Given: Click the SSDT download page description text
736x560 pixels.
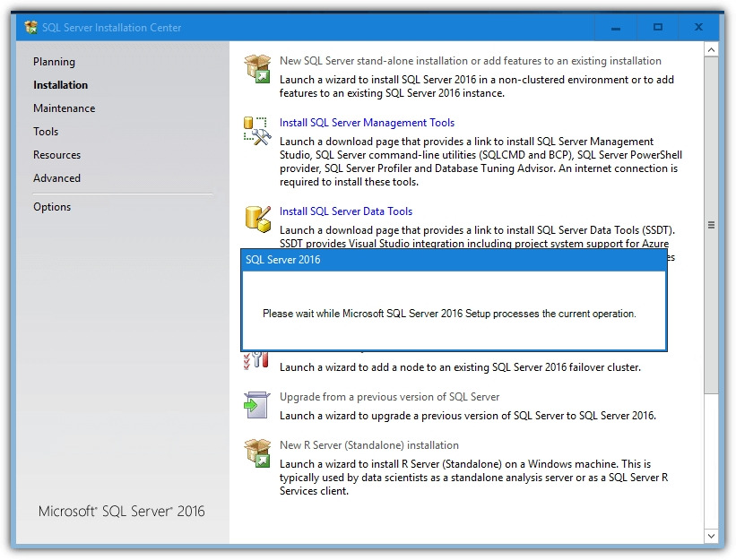Looking at the screenshot, I should (x=477, y=237).
